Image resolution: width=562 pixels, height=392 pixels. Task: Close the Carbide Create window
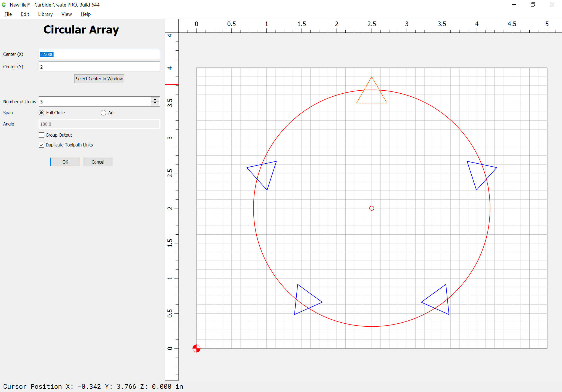click(552, 5)
